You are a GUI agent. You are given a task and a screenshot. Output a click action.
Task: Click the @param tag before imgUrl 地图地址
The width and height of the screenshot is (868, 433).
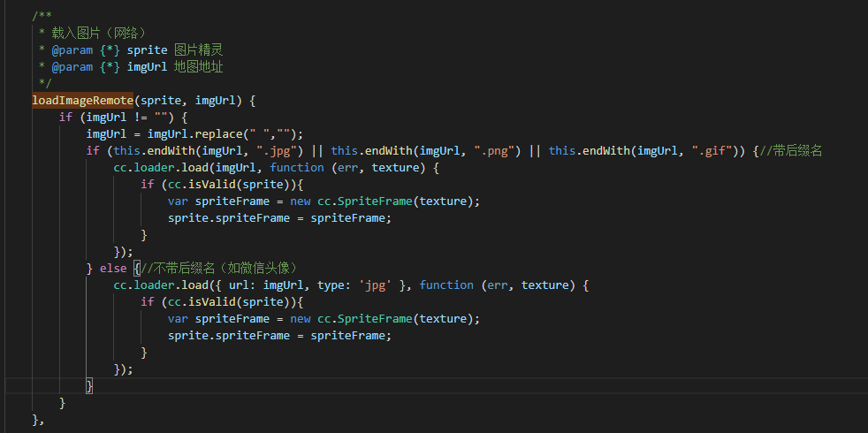(72, 67)
